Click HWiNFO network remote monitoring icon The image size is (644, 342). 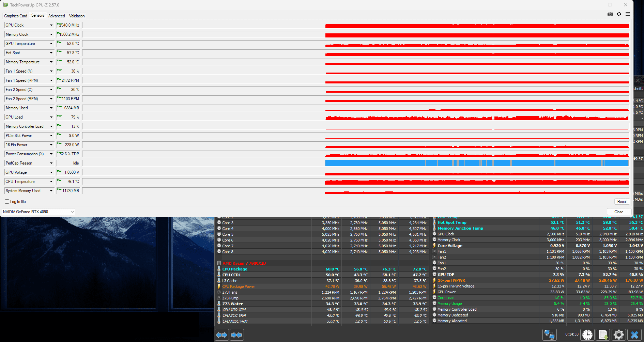pyautogui.click(x=549, y=335)
